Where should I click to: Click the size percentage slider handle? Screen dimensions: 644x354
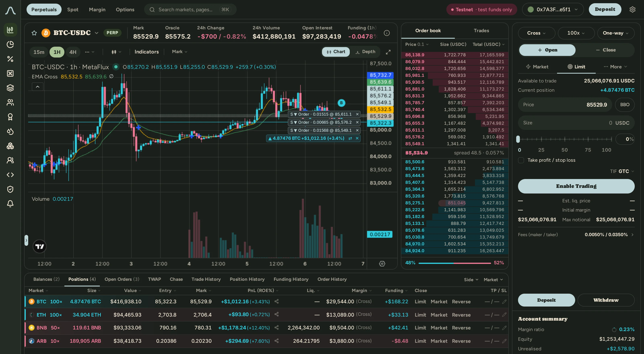coord(518,139)
